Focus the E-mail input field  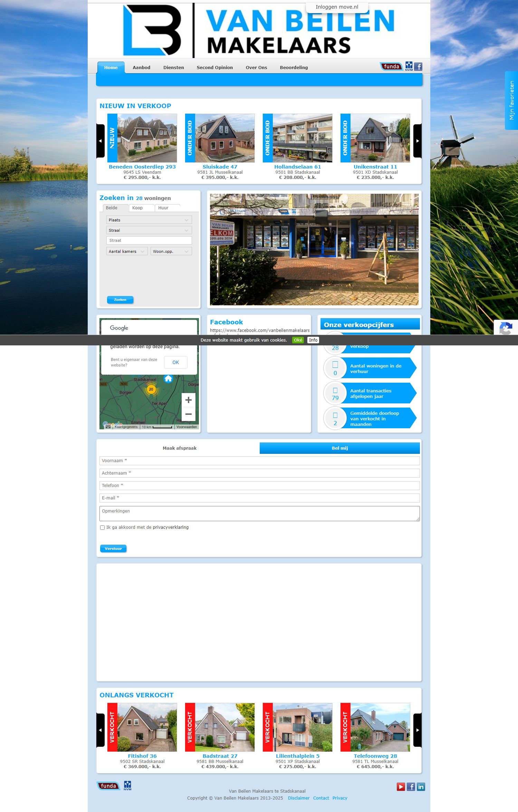point(260,498)
